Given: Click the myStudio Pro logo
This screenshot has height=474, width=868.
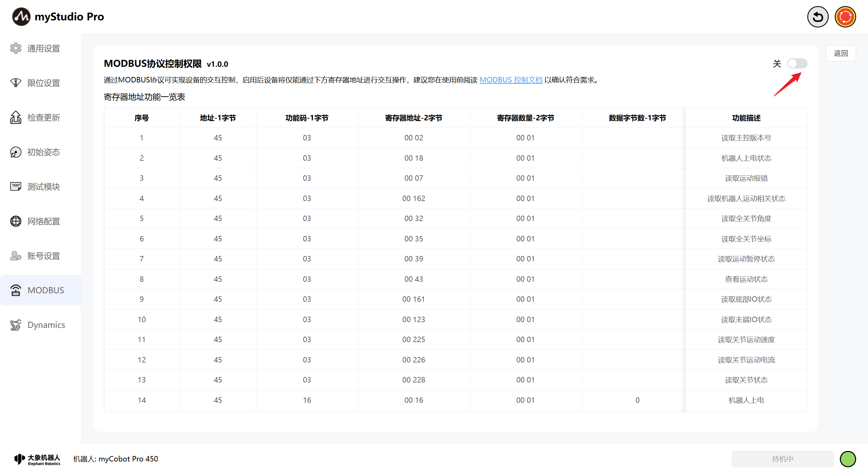Looking at the screenshot, I should 21,17.
